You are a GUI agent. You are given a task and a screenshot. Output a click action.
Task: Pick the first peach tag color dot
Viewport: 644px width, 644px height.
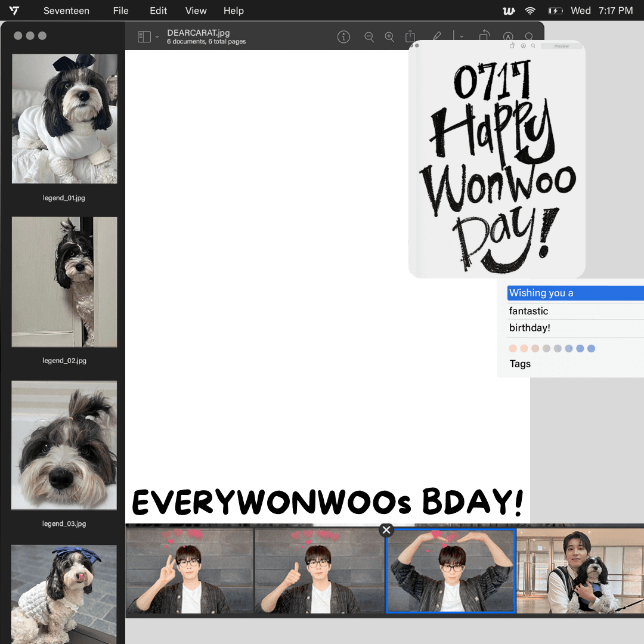[x=513, y=348]
